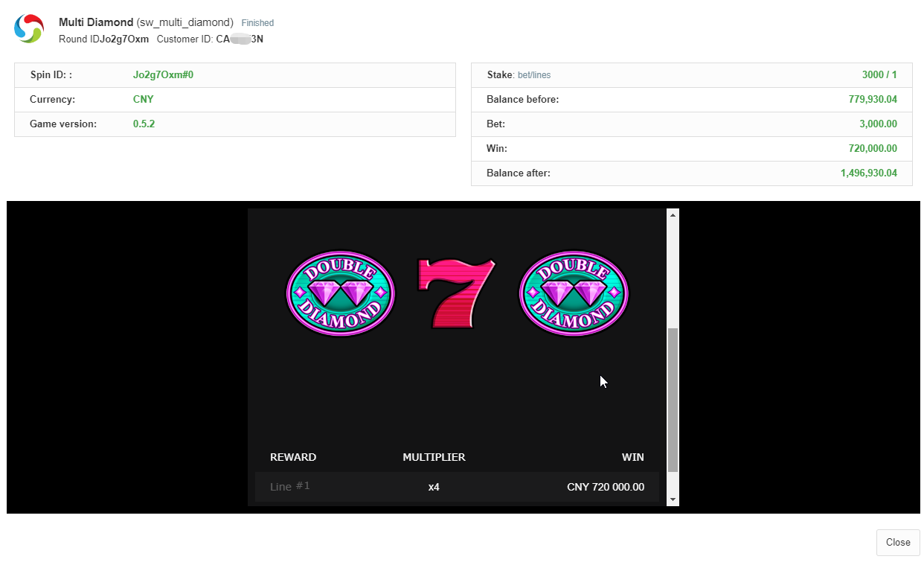The height and width of the screenshot is (565, 924).
Task: Click the CNY currency value
Action: 144,100
